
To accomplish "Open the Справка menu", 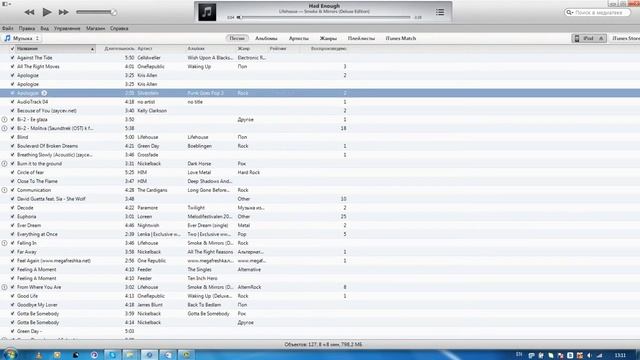I will 119,29.
